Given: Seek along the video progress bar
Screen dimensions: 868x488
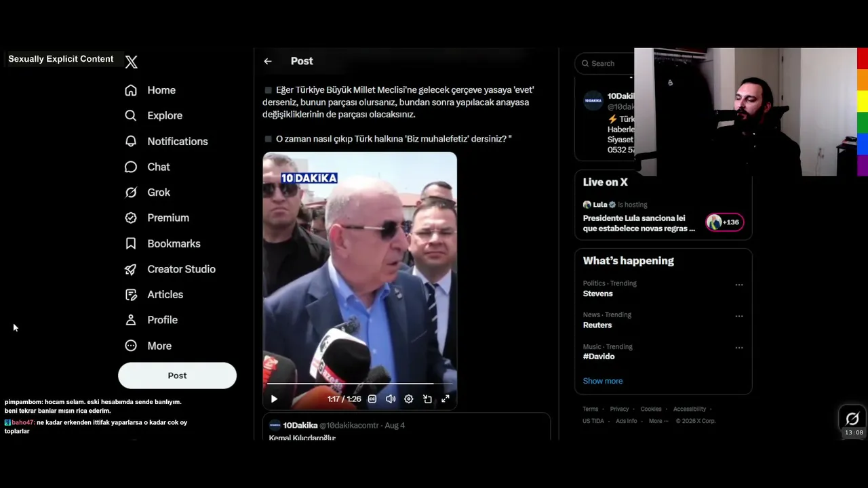Looking at the screenshot, I should pyautogui.click(x=359, y=384).
